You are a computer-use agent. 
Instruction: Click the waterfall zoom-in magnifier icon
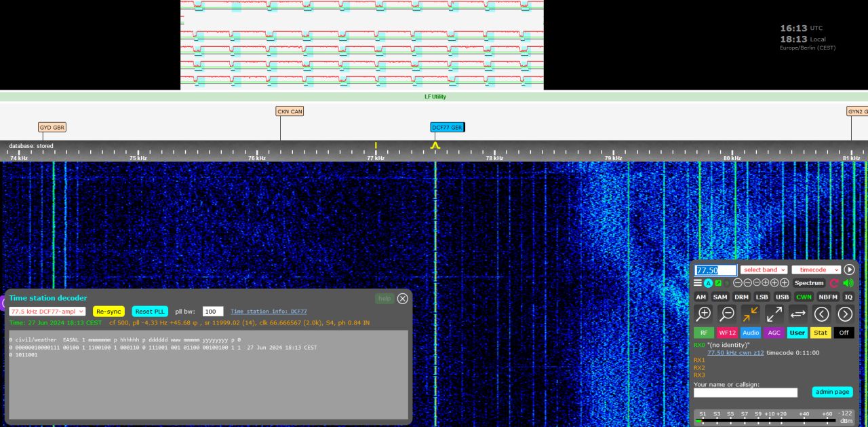pyautogui.click(x=704, y=314)
